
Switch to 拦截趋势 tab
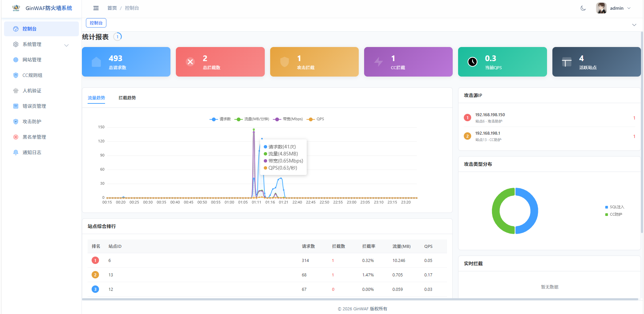click(x=127, y=98)
